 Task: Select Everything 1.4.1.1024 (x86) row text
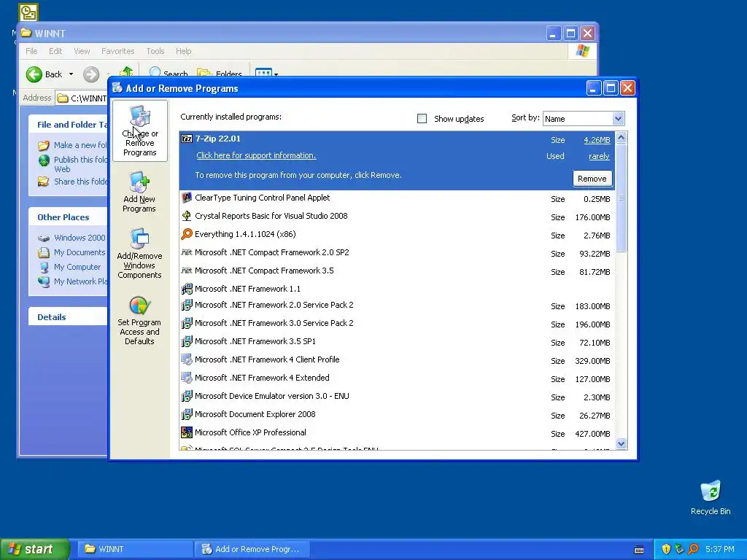[245, 234]
